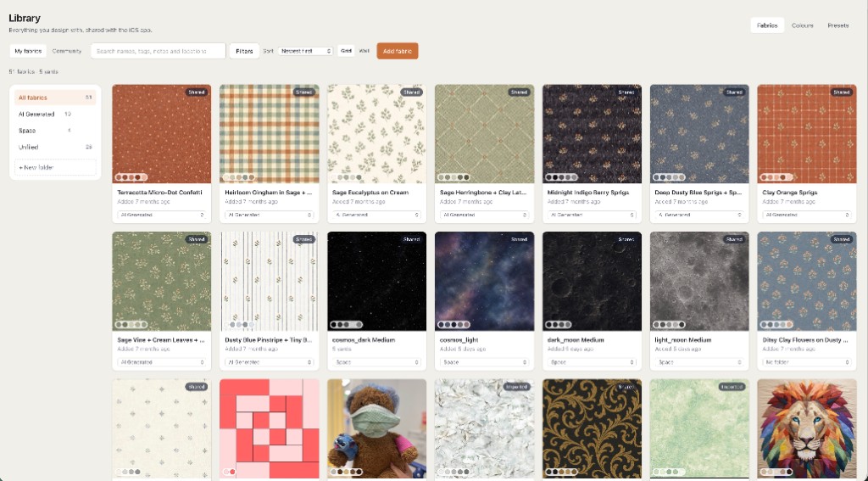The height and width of the screenshot is (481, 868).
Task: Open the pink patchwork blocks thumbnail
Action: [x=269, y=429]
